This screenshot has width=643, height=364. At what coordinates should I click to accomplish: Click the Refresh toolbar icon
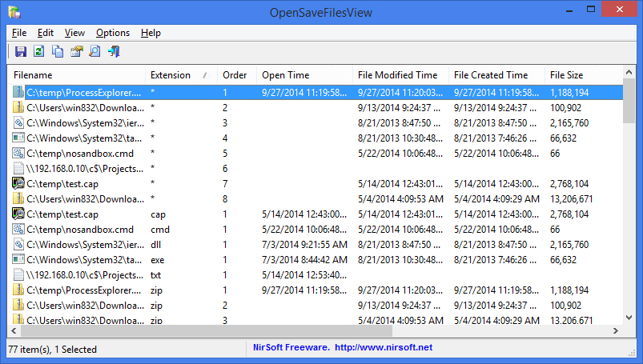pos(39,51)
